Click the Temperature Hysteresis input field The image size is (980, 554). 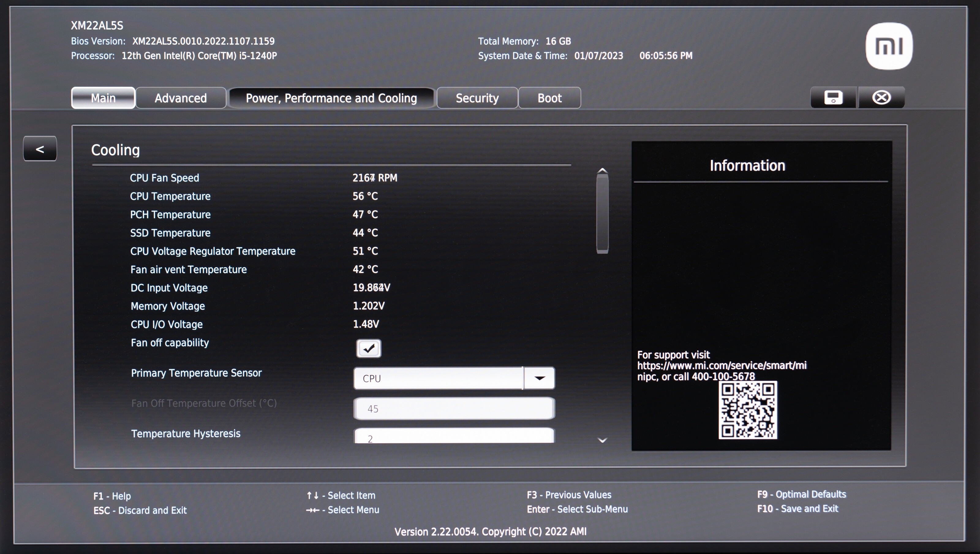454,436
